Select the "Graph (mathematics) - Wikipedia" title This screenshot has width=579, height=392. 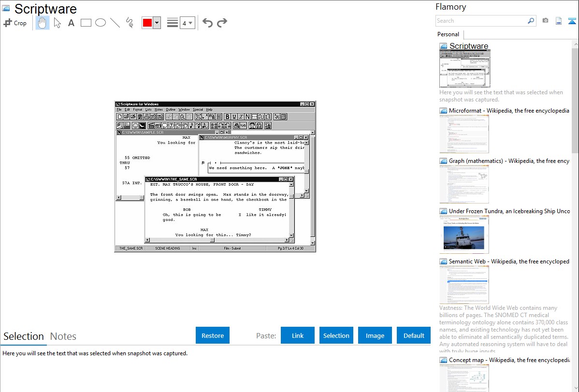pos(509,161)
